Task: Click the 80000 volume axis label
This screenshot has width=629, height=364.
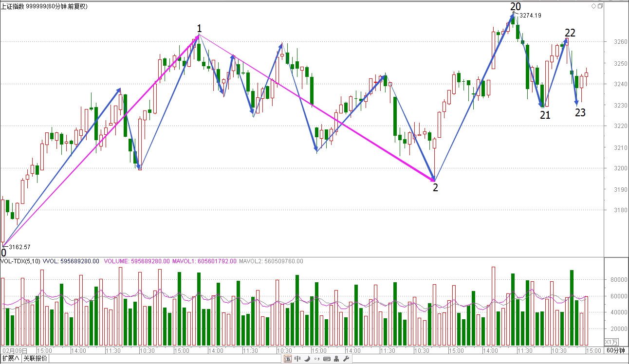Action: pyautogui.click(x=620, y=280)
